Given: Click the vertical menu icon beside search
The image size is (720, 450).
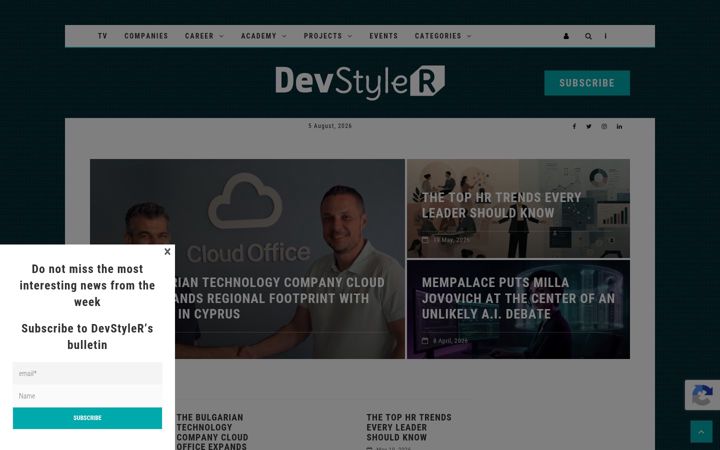Looking at the screenshot, I should pos(605,36).
